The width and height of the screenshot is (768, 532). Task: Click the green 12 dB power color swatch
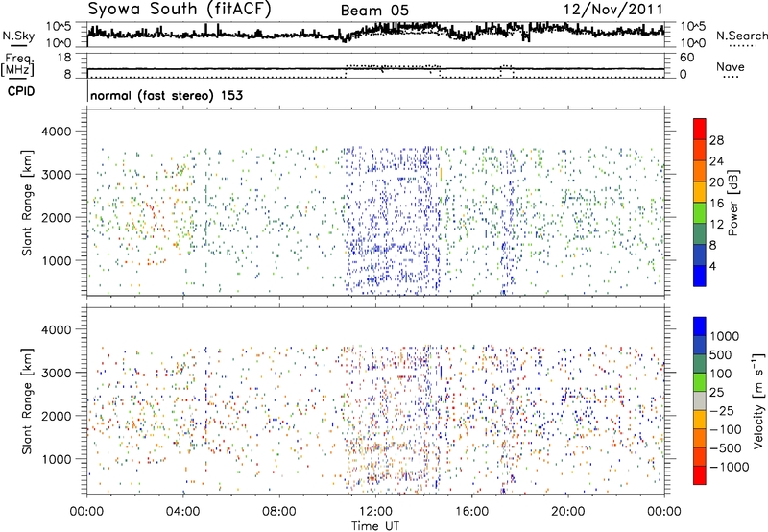point(700,212)
